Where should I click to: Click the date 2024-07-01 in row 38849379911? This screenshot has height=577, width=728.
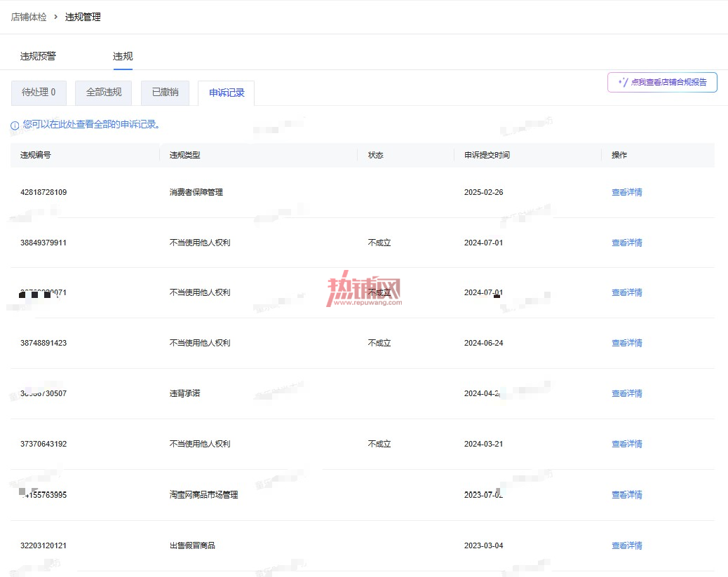(484, 243)
